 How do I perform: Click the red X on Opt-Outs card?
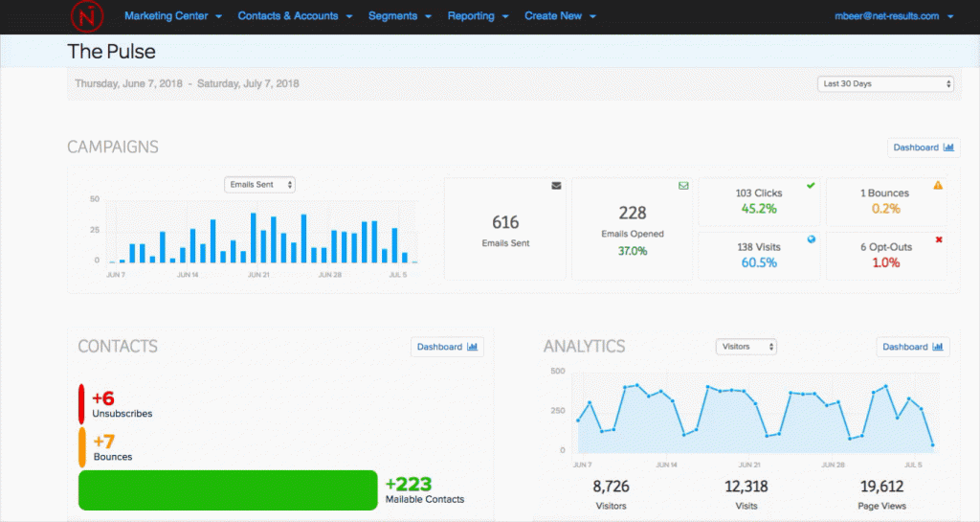(x=939, y=239)
